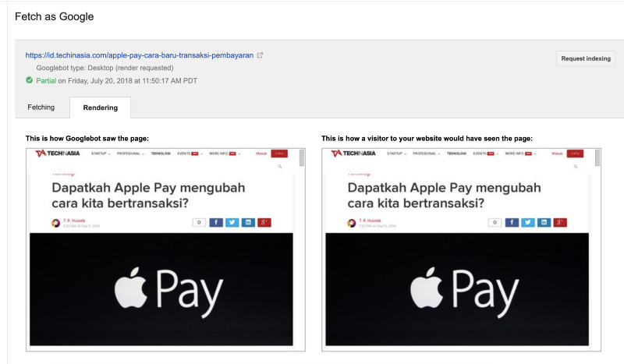The image size is (624, 364).
Task: Click search magnifier icon in visitor preview
Action: coord(576,167)
